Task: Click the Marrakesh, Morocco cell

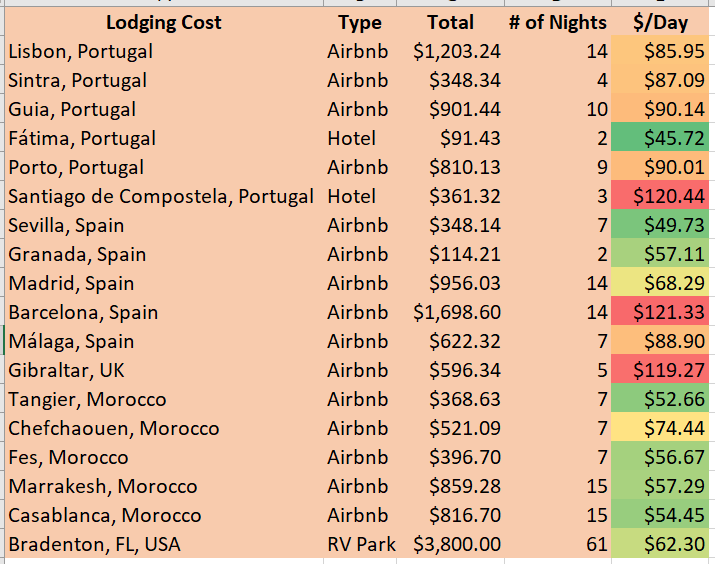Action: [103, 487]
